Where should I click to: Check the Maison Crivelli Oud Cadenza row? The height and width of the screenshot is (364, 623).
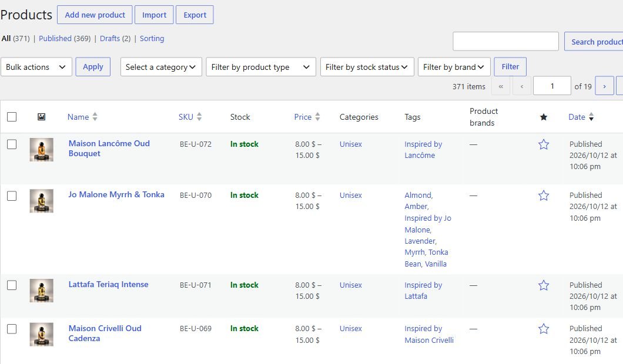click(12, 329)
